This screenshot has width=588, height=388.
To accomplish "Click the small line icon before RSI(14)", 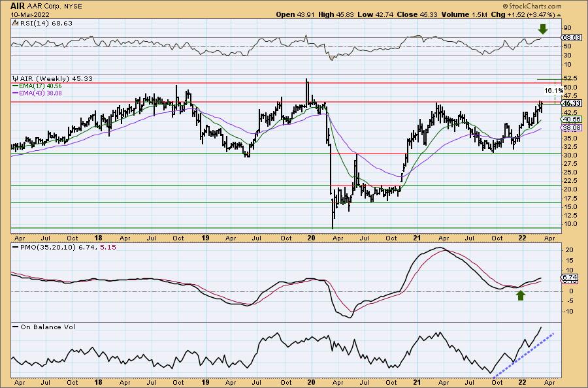I will [15, 24].
